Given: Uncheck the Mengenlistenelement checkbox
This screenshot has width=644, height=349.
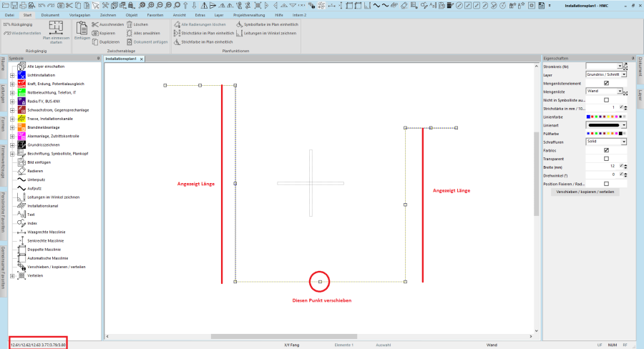Looking at the screenshot, I should click(x=606, y=83).
